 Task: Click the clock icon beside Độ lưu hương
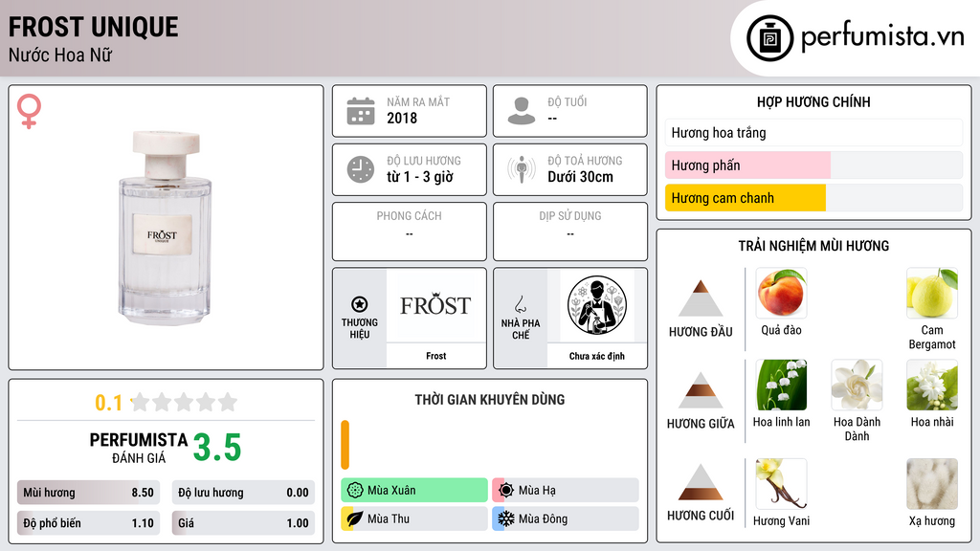tap(361, 169)
